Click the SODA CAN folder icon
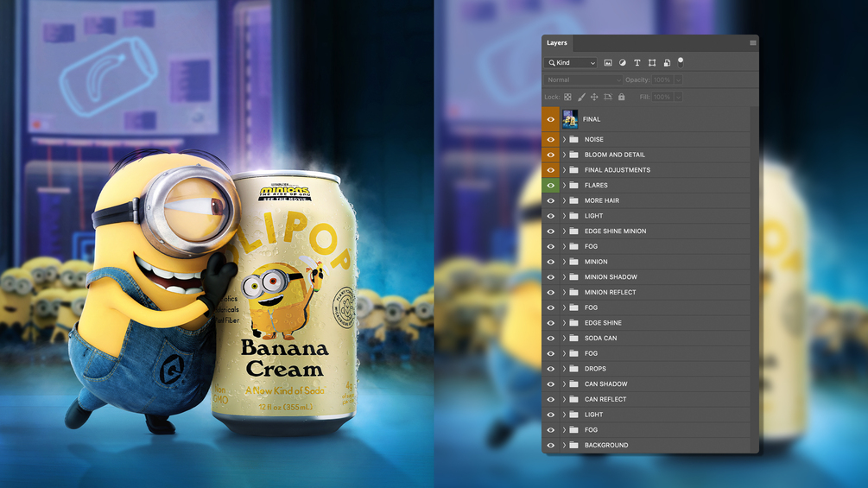The image size is (868, 488). pos(574,338)
